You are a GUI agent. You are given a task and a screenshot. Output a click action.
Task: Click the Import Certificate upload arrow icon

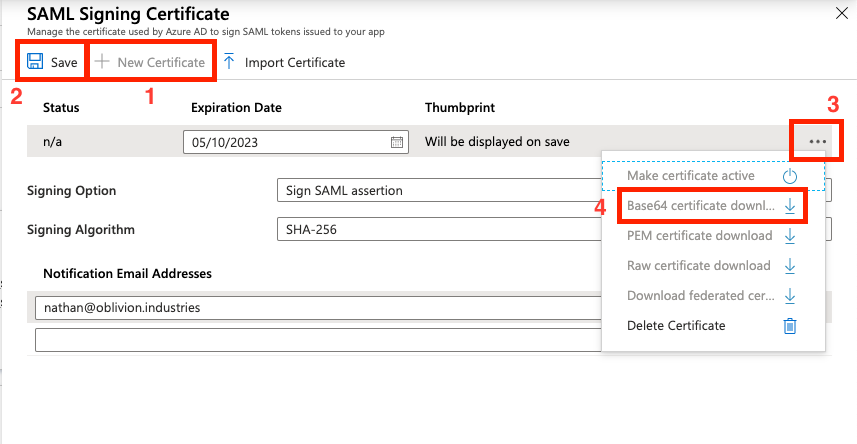229,62
